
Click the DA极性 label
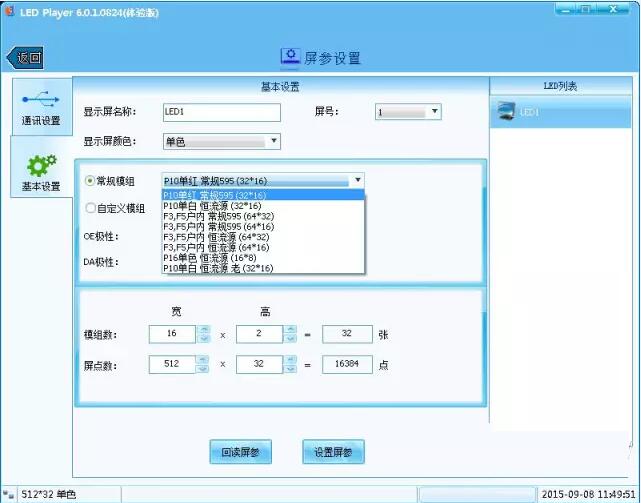(x=101, y=262)
